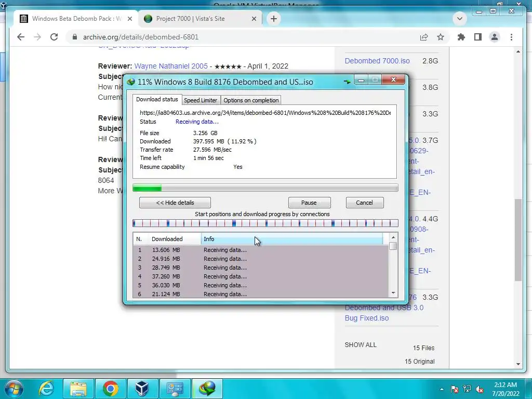Open the clock showing 2:12 AM

[506, 389]
